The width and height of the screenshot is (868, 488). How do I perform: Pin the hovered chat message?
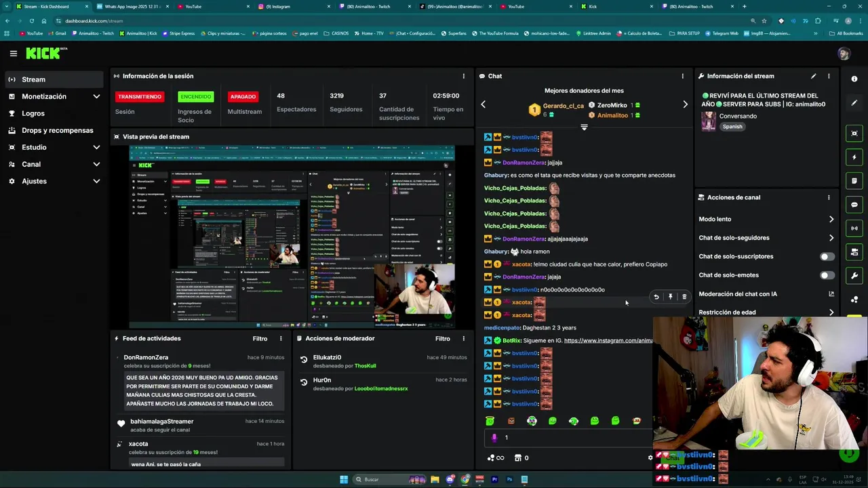671,297
